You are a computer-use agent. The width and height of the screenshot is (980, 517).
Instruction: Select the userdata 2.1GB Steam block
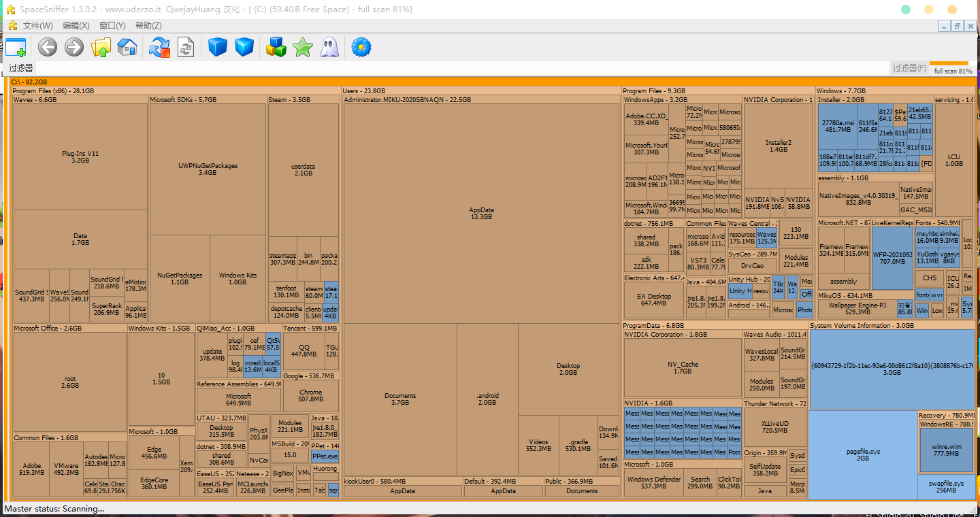303,169
